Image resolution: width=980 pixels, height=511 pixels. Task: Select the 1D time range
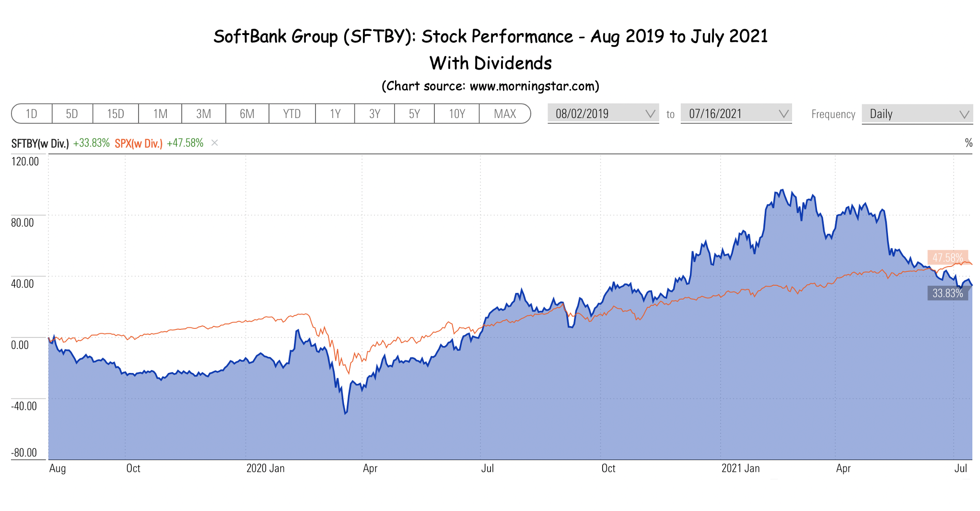[32, 114]
